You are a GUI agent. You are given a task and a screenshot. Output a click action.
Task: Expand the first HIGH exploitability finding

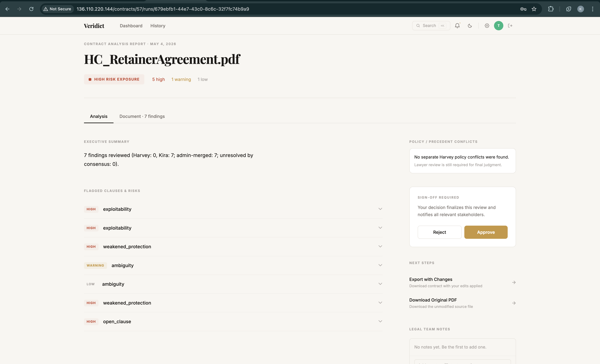coord(233,209)
